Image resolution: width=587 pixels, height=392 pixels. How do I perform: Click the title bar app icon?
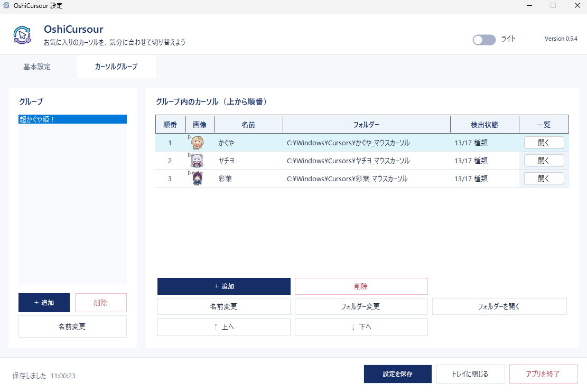[x=6, y=5]
